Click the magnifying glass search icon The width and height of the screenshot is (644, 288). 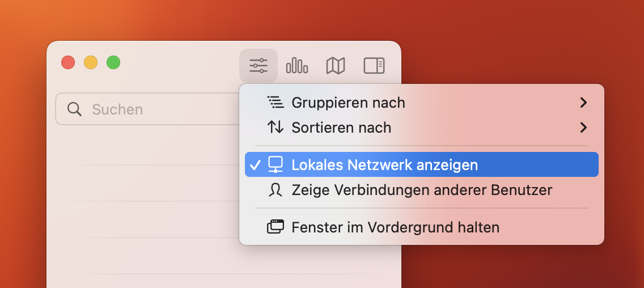pos(74,109)
